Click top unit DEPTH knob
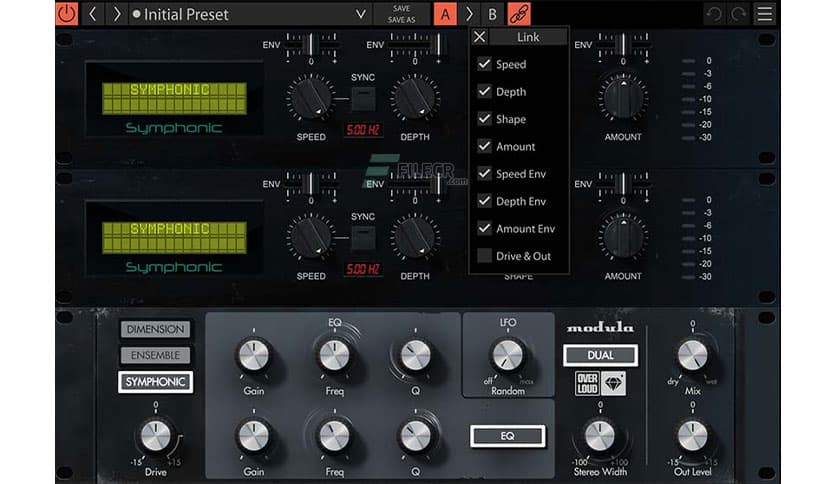836x484 pixels. tap(414, 98)
